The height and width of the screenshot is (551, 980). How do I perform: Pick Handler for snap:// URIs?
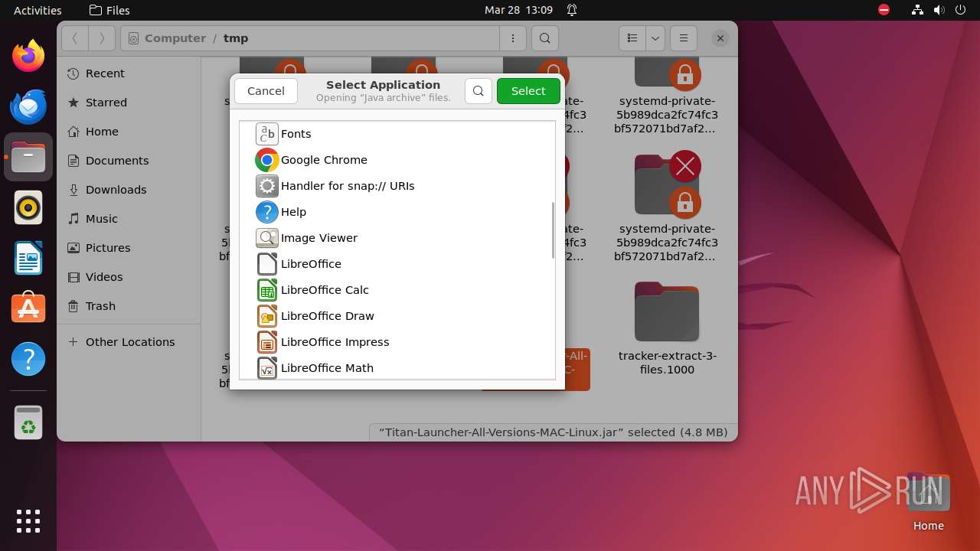pyautogui.click(x=397, y=186)
